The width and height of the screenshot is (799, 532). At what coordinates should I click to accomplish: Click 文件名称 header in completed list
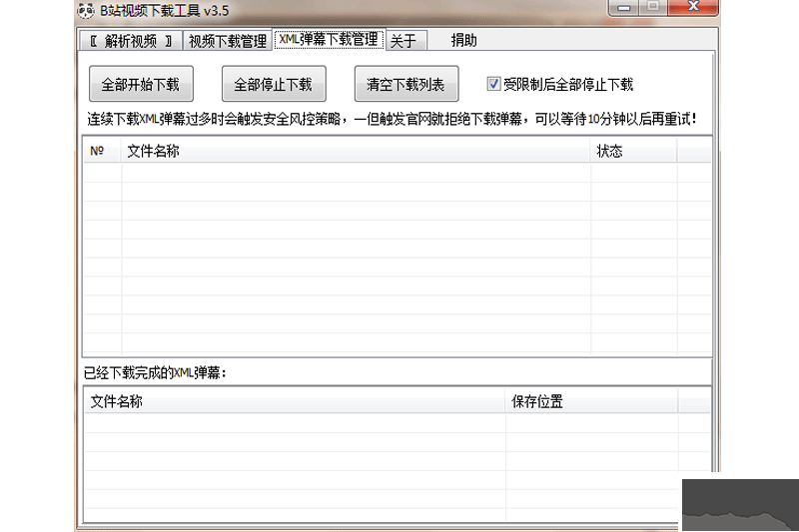295,401
